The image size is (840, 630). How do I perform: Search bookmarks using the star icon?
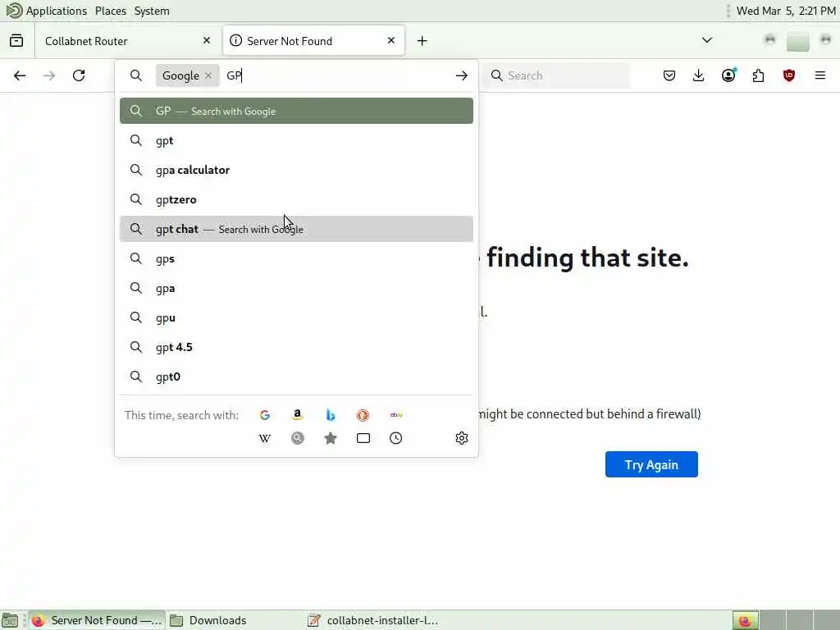click(x=331, y=438)
